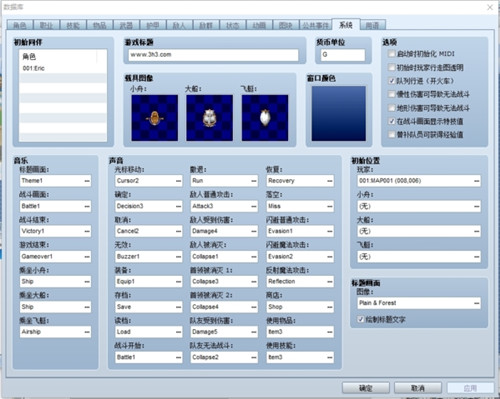Click the 取消 button
Viewport: 500px width, 399px height.
tap(418, 388)
